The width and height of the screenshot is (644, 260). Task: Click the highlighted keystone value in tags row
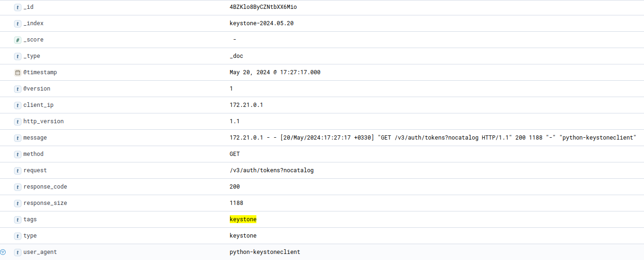click(x=243, y=219)
